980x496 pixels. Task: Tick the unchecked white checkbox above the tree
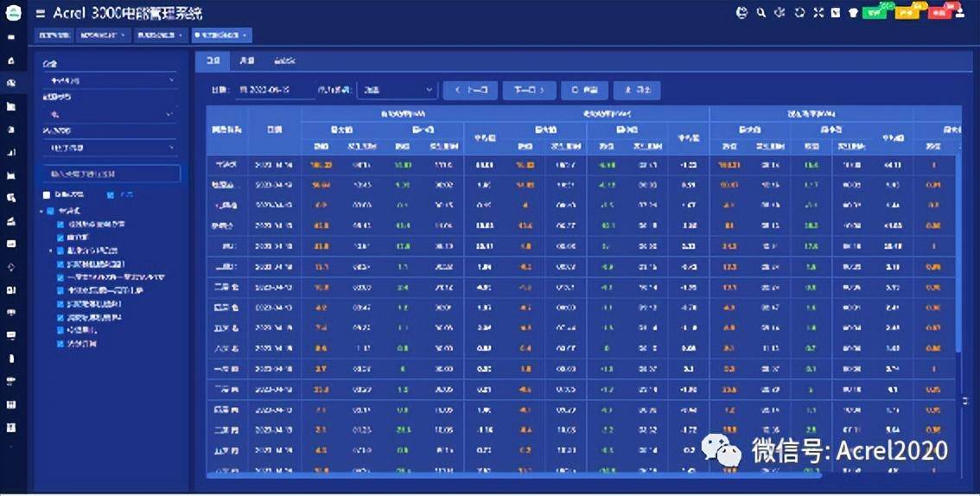pos(47,195)
